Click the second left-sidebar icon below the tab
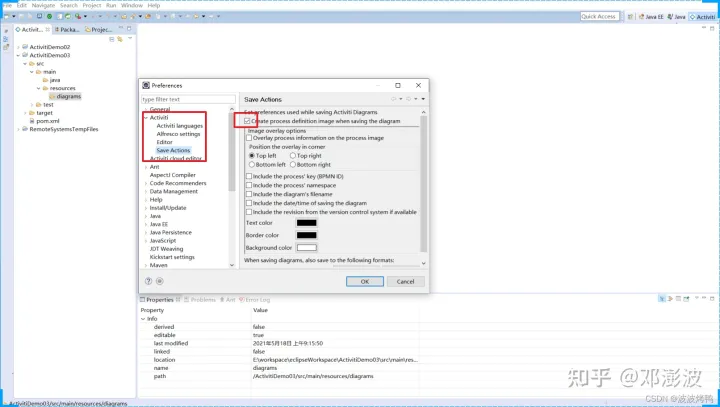Image resolution: width=720 pixels, height=407 pixels. point(6,39)
